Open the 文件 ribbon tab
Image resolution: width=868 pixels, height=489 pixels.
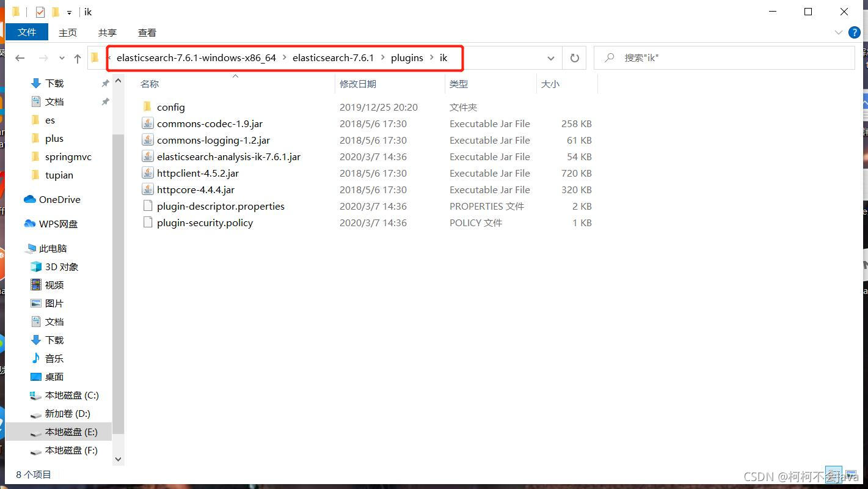(27, 32)
